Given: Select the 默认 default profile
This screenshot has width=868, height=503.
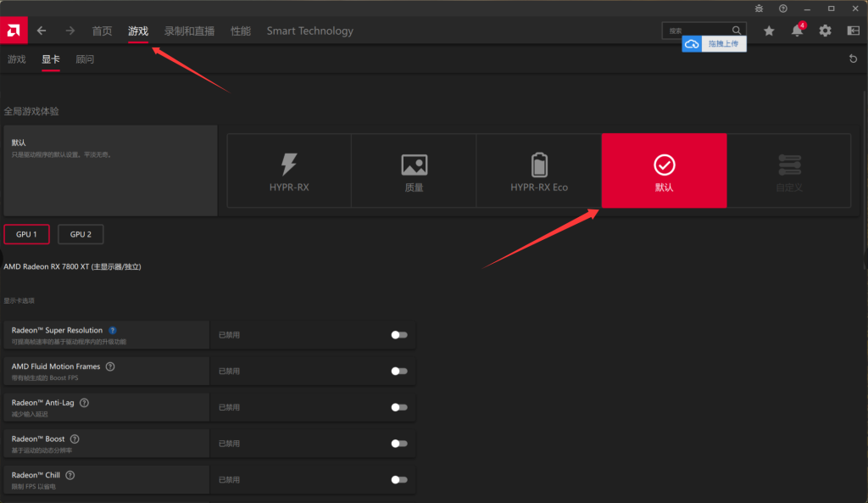Looking at the screenshot, I should [x=665, y=170].
